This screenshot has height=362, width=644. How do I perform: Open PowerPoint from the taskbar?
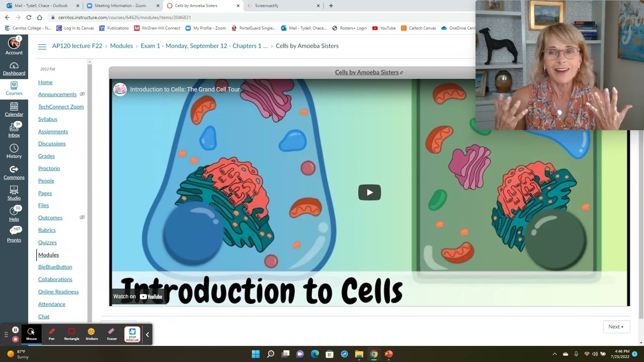pyautogui.click(x=388, y=354)
